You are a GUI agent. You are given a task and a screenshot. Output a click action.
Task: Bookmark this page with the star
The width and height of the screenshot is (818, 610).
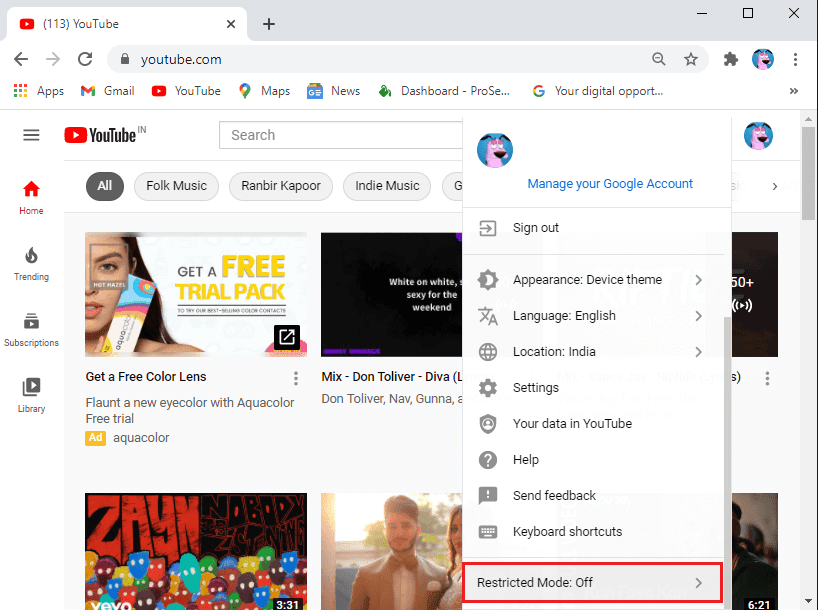point(691,59)
